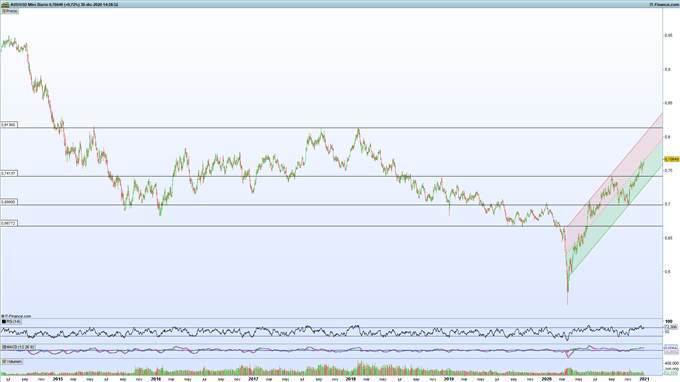Click the chart icon in the title bar
The height and width of the screenshot is (382, 680).
coord(5,4)
